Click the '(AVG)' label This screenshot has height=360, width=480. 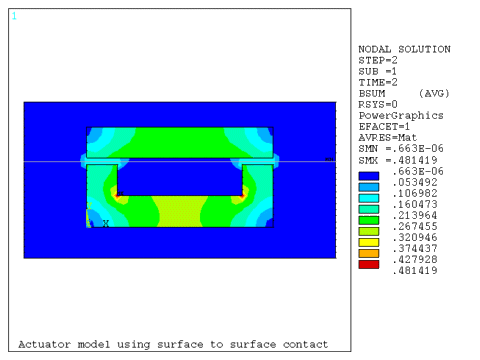(434, 93)
